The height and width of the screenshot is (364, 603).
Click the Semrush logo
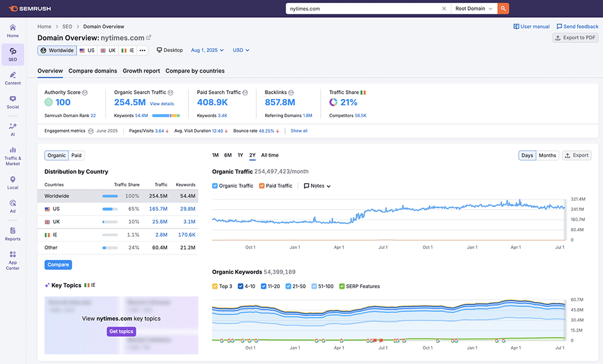(29, 8)
